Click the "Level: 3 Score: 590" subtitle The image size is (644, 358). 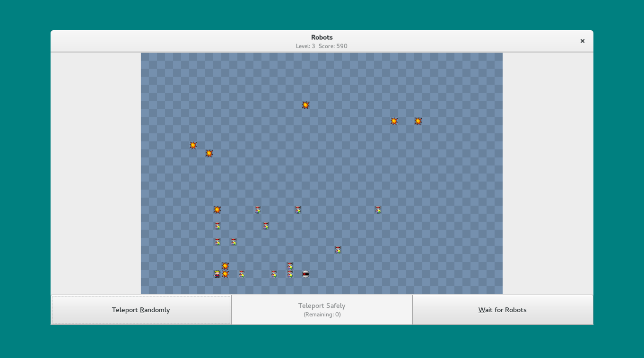322,46
